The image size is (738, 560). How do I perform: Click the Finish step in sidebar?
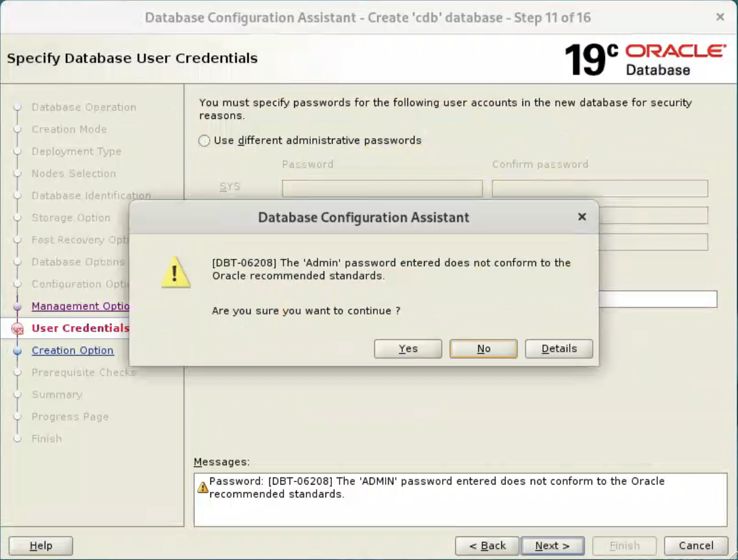pyautogui.click(x=47, y=439)
